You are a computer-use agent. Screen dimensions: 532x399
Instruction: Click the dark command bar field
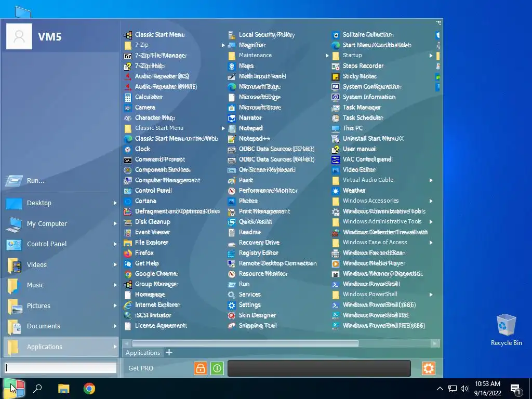(x=319, y=368)
